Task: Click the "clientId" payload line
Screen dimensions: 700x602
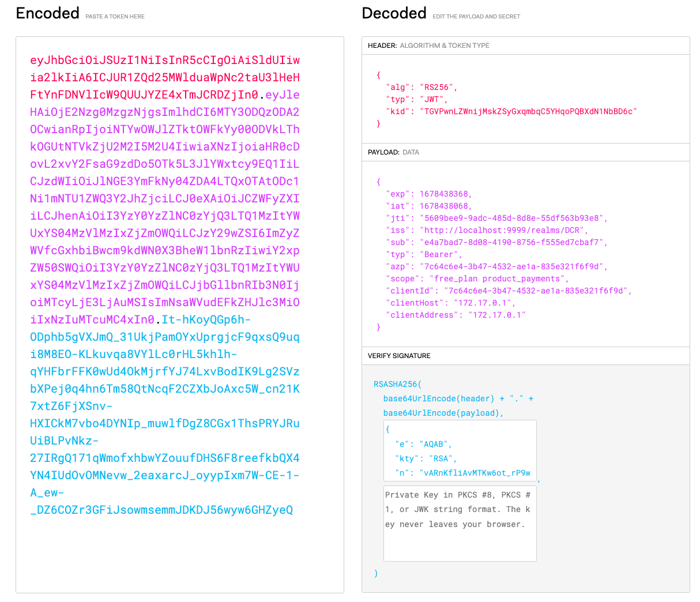Action: pos(509,291)
